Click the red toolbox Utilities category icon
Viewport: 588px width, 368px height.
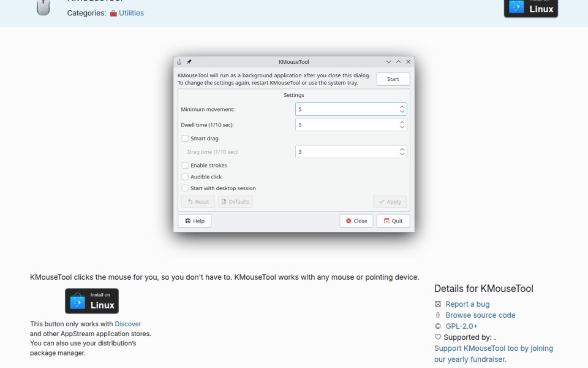(x=113, y=13)
